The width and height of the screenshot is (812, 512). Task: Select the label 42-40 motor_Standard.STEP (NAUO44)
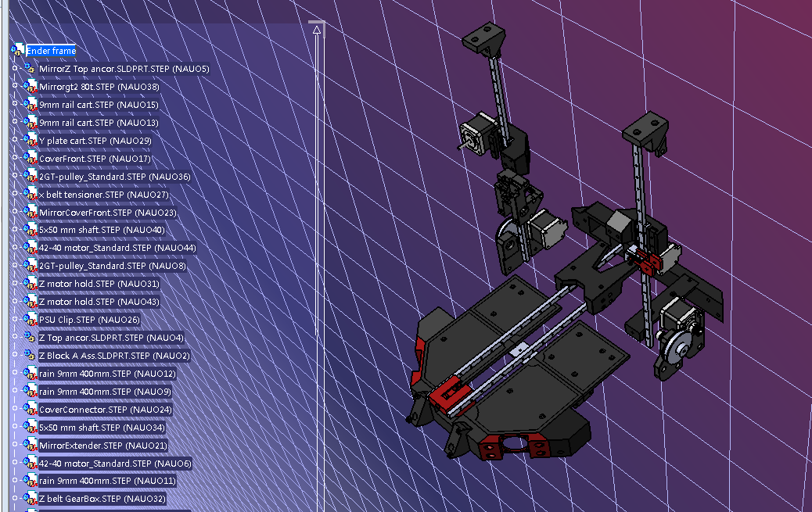(117, 248)
